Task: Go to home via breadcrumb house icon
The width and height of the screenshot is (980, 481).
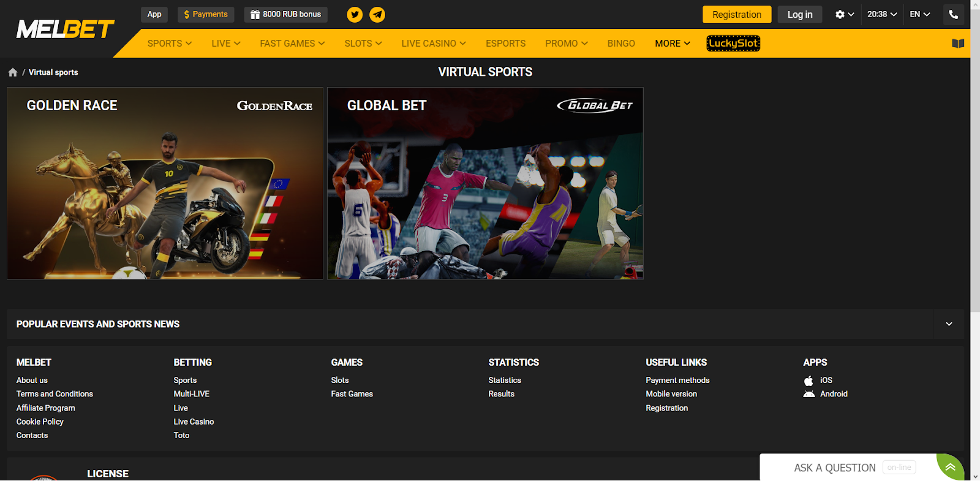Action: click(13, 72)
